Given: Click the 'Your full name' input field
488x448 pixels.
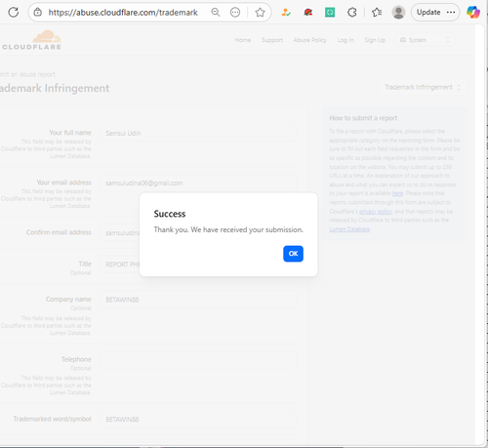Looking at the screenshot, I should (x=198, y=133).
